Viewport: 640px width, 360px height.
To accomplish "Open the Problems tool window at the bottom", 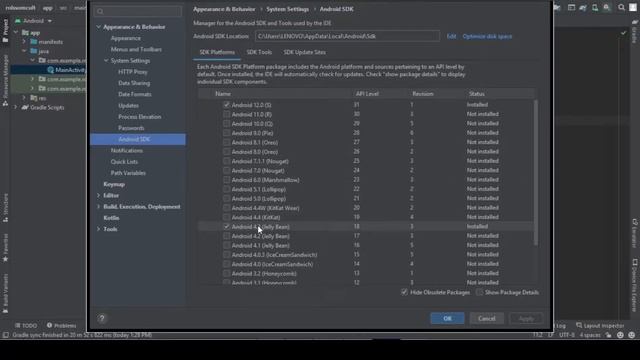I will click(x=62, y=326).
